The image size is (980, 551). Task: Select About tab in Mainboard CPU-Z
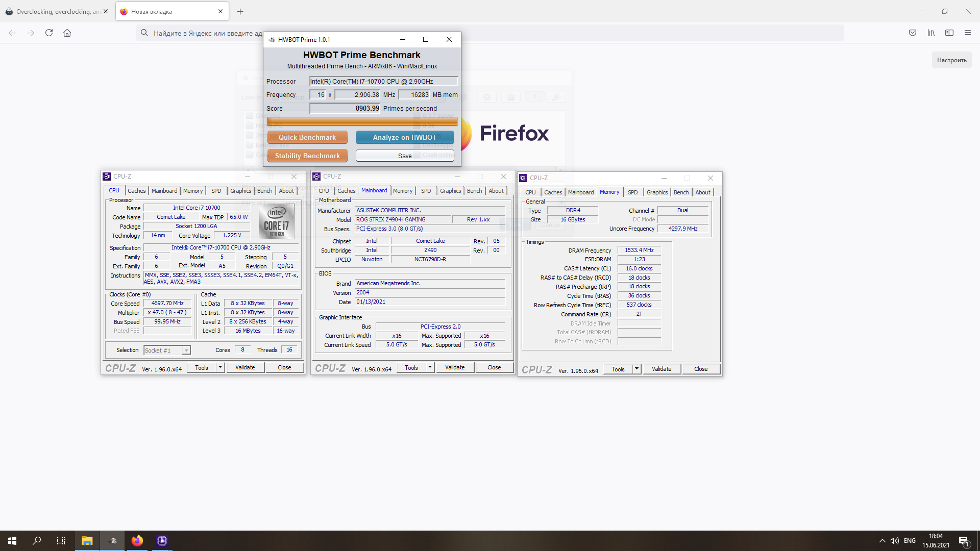[496, 191]
